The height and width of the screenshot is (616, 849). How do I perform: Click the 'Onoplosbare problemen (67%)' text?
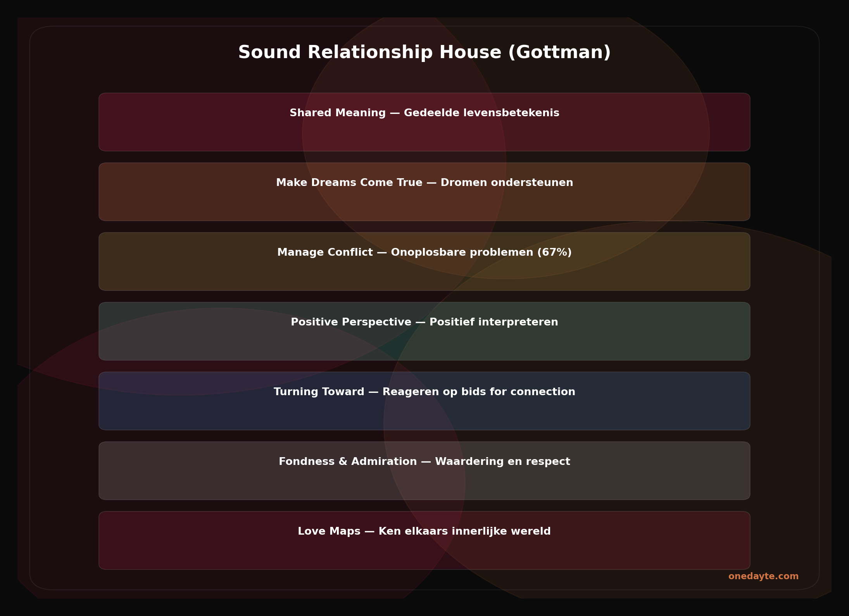click(481, 252)
